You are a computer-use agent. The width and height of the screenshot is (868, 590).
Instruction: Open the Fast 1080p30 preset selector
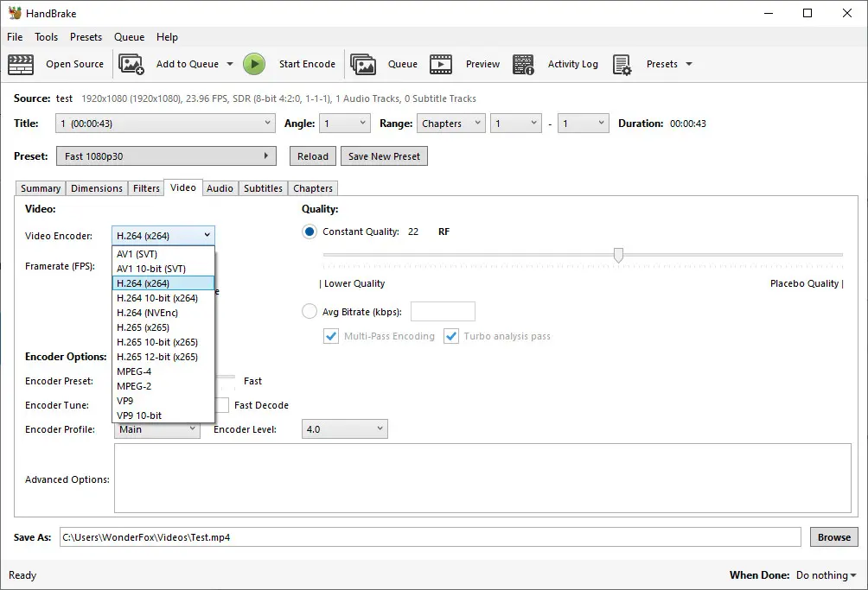coord(166,156)
